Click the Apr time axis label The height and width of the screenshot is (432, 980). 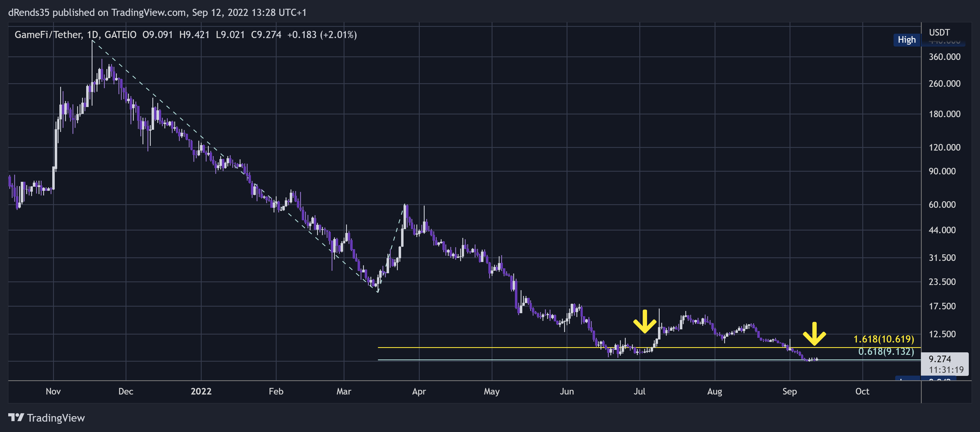coord(419,391)
